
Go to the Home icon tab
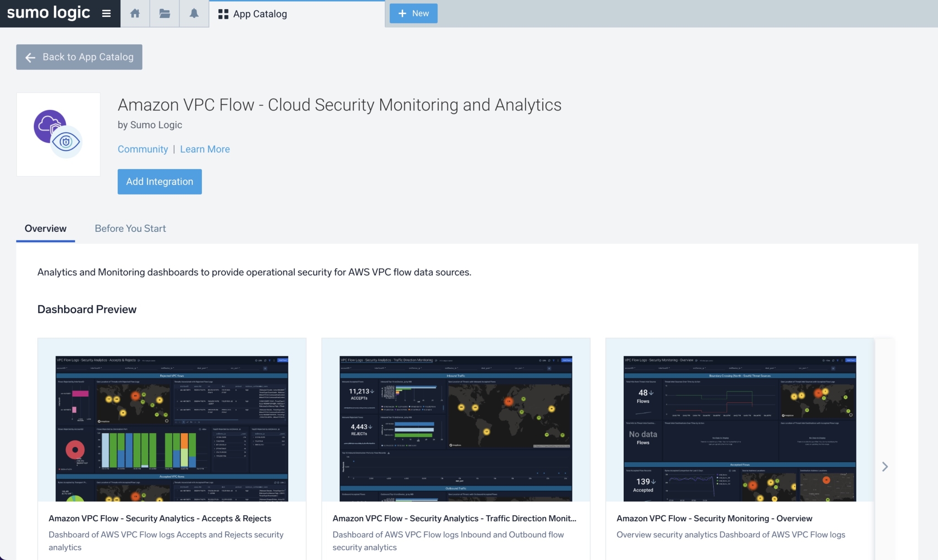click(x=135, y=14)
